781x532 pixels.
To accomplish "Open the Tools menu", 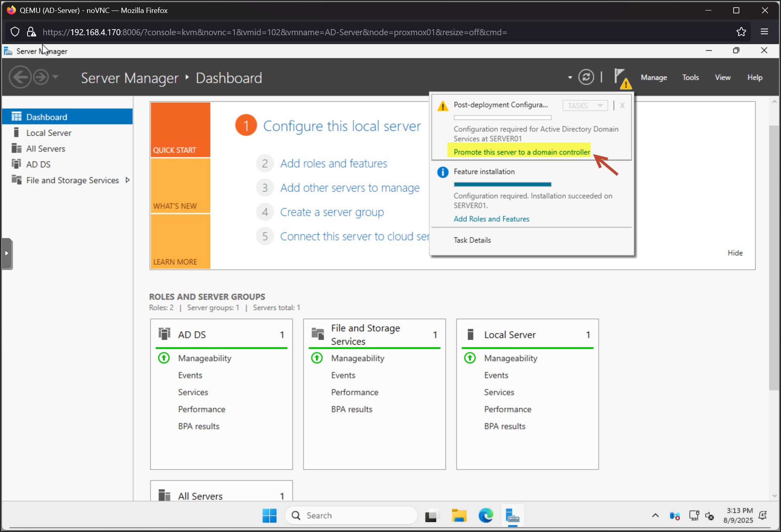I will click(690, 77).
